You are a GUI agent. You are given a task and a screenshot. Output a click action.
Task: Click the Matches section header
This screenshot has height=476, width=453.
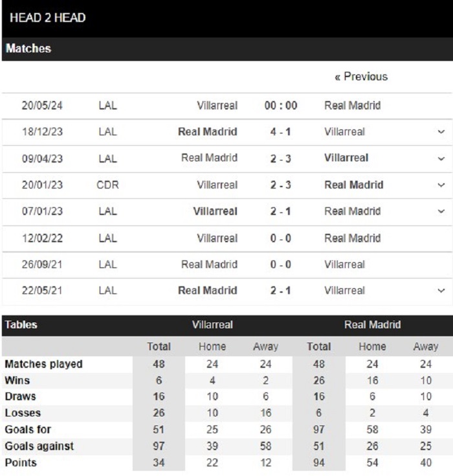click(28, 49)
